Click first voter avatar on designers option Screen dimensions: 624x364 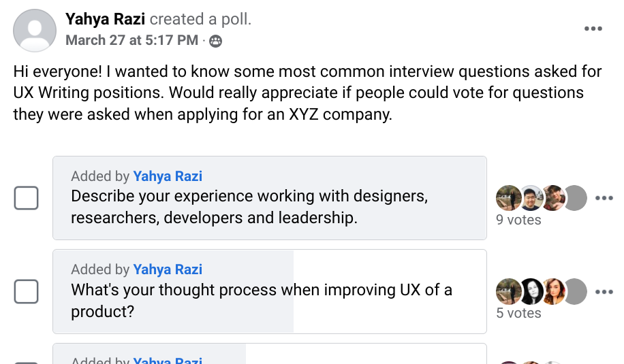[508, 198]
